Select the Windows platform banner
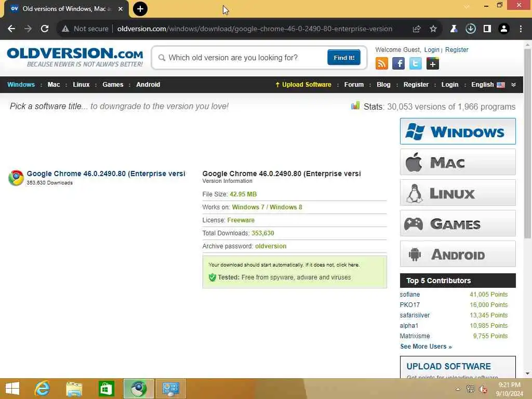This screenshot has height=399, width=532. tap(458, 131)
